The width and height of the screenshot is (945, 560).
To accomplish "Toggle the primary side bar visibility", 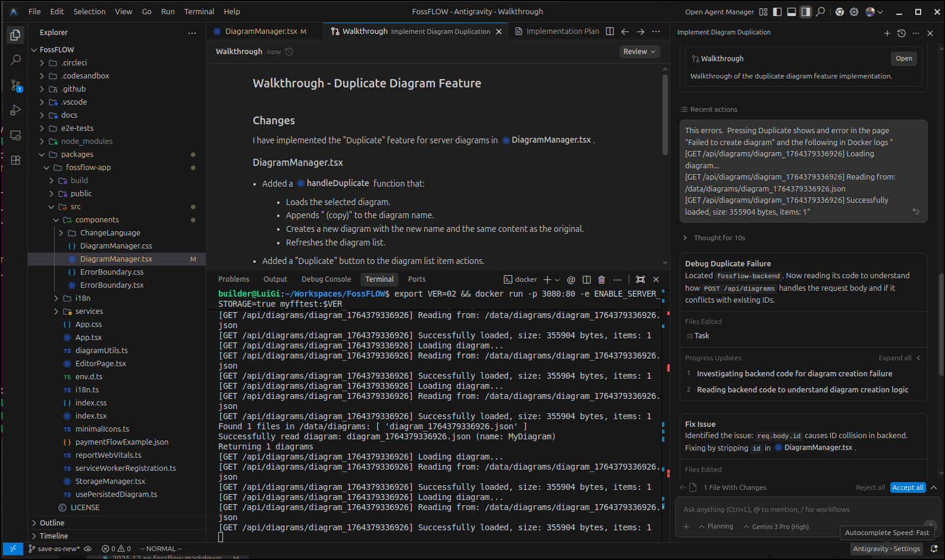I will click(777, 12).
